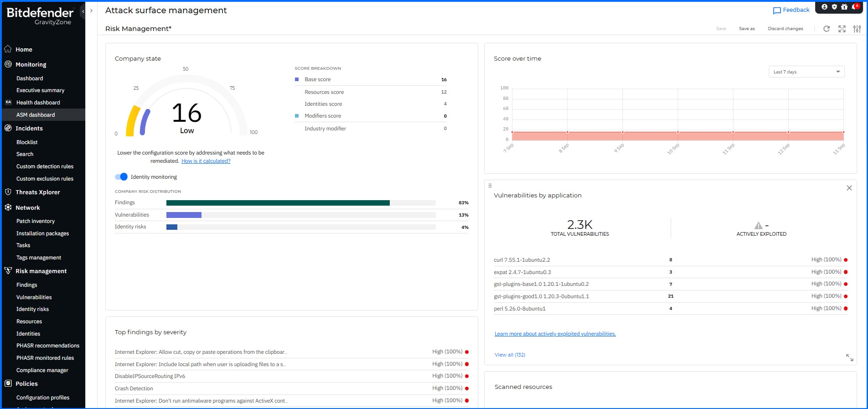Screen dimensions: 868x409
Task: Open the user account icon
Action: tap(824, 7)
